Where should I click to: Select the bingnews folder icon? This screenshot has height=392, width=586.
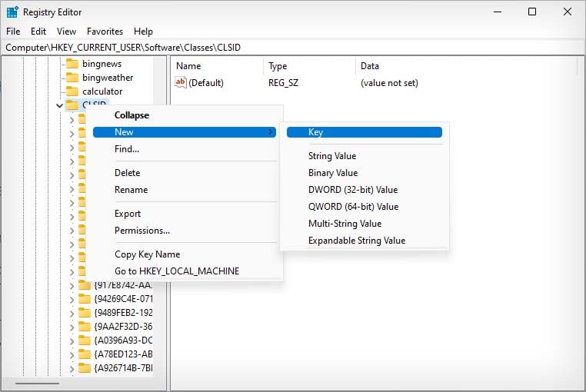[72, 64]
